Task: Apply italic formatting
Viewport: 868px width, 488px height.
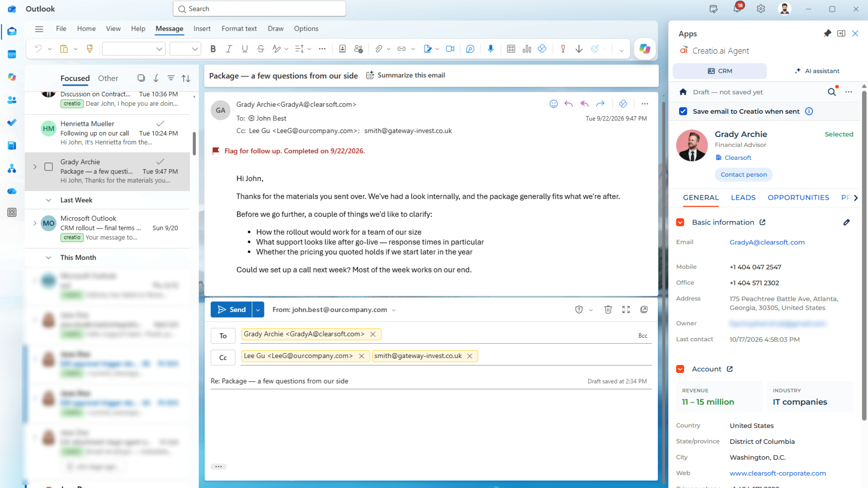Action: pos(229,49)
